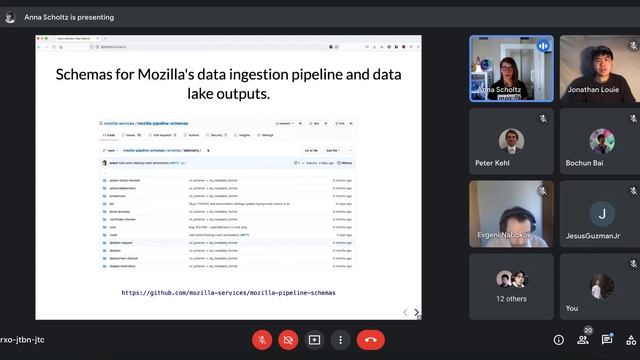Select Anna Scholtz video tile

[x=511, y=68]
